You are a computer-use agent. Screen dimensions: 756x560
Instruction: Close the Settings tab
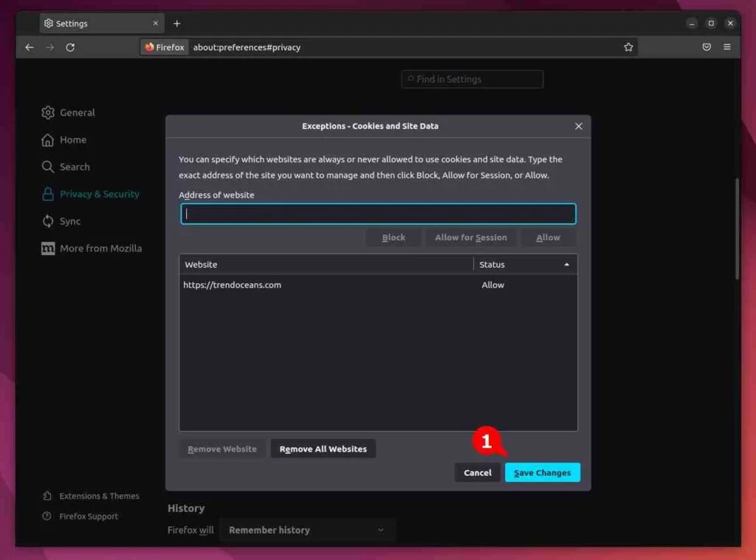click(155, 23)
